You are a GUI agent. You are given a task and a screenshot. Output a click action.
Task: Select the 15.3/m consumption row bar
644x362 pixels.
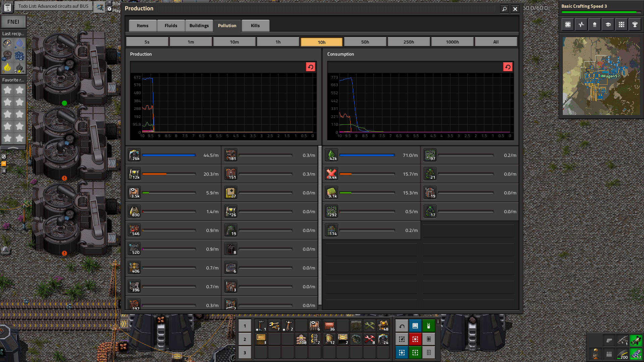[x=367, y=193]
